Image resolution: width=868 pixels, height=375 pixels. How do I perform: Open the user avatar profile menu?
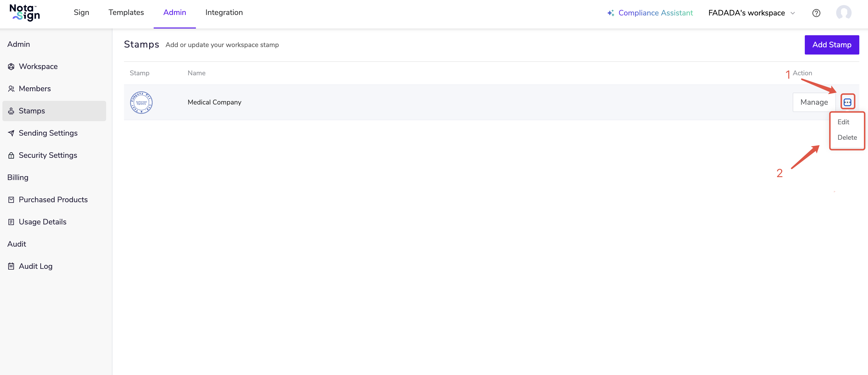point(843,13)
